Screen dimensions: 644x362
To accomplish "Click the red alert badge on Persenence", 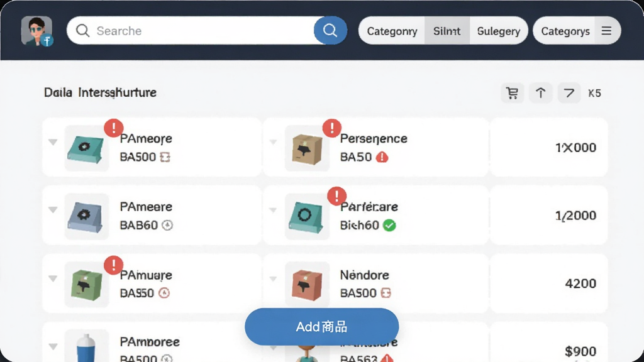I will click(x=332, y=128).
